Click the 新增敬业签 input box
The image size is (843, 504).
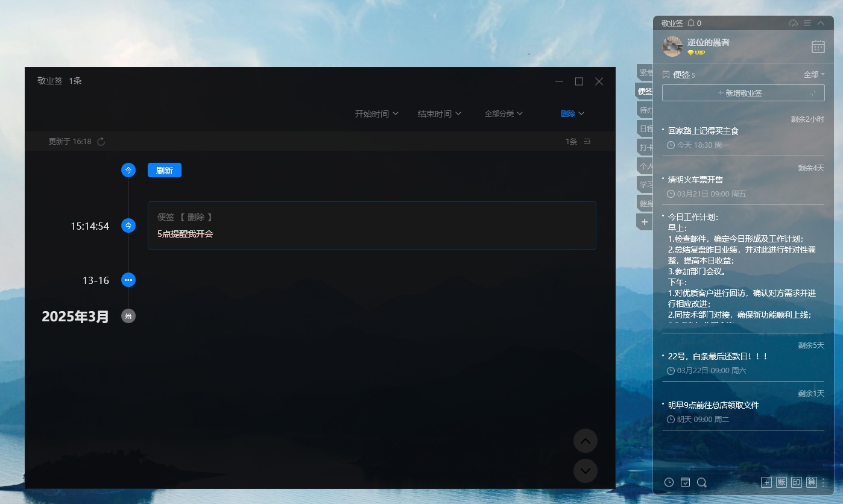(743, 93)
